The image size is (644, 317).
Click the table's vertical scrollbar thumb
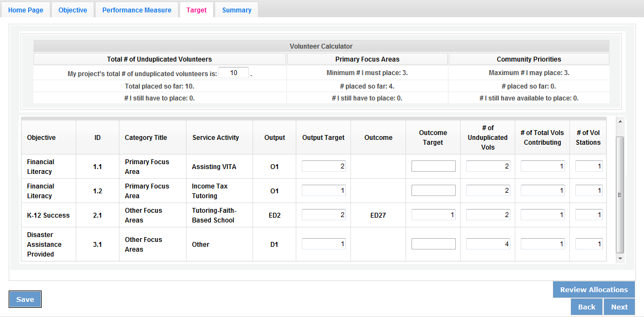pyautogui.click(x=620, y=194)
